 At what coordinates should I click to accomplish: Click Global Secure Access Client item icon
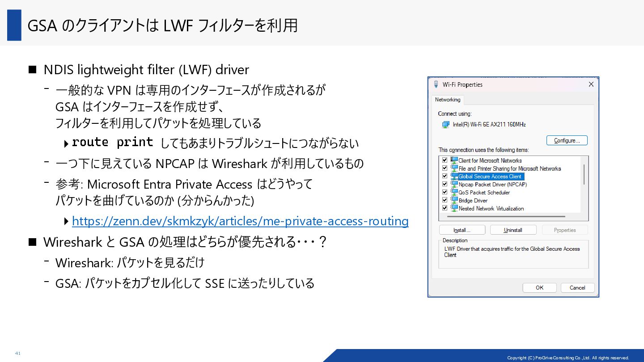[454, 176]
